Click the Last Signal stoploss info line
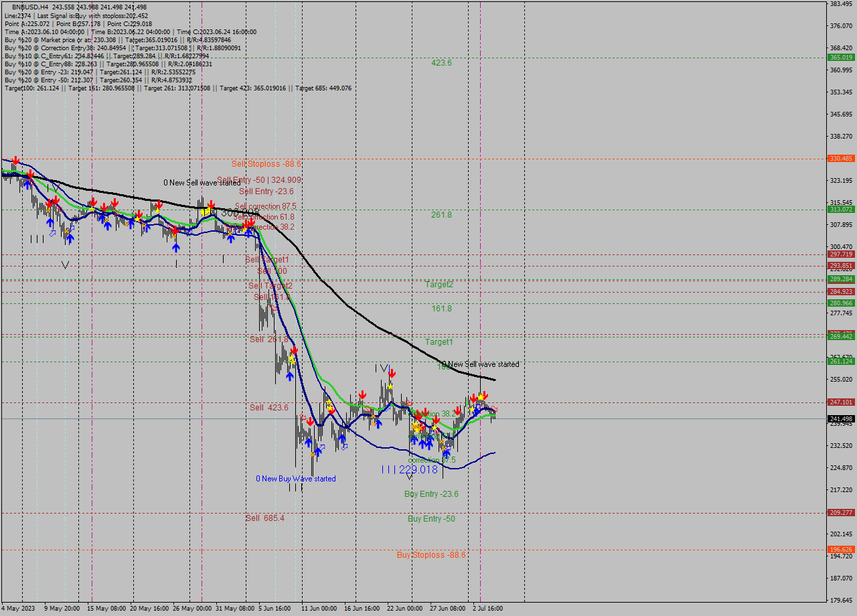857x616 pixels. pyautogui.click(x=76, y=15)
